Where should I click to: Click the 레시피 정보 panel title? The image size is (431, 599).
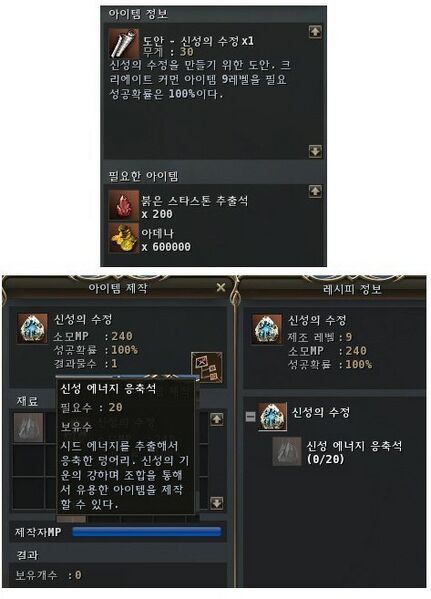(x=352, y=289)
